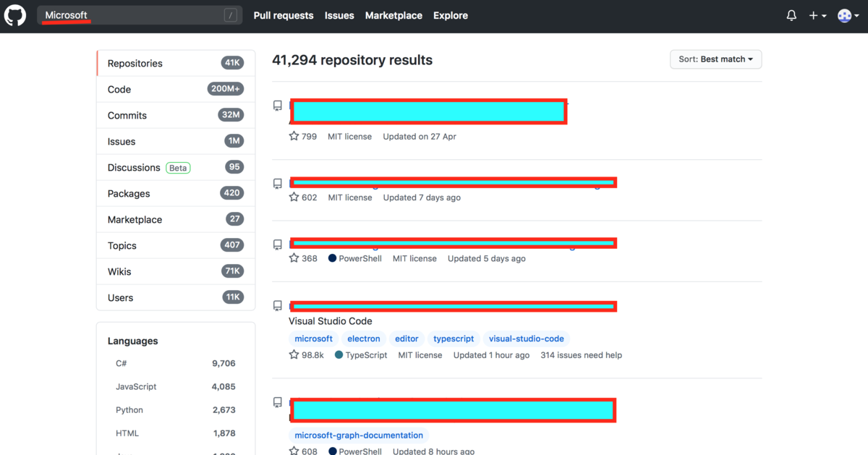Filter by HTML language
Image resolution: width=868 pixels, height=455 pixels.
coord(176,433)
